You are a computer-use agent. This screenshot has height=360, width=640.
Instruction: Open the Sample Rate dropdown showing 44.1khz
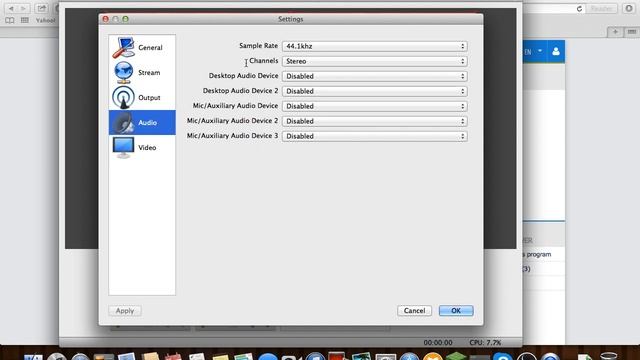click(x=375, y=46)
